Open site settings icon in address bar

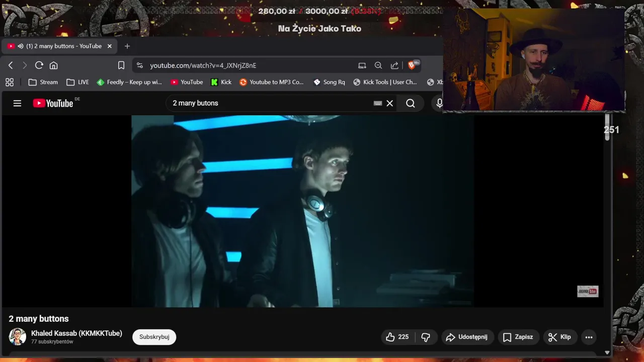(140, 65)
